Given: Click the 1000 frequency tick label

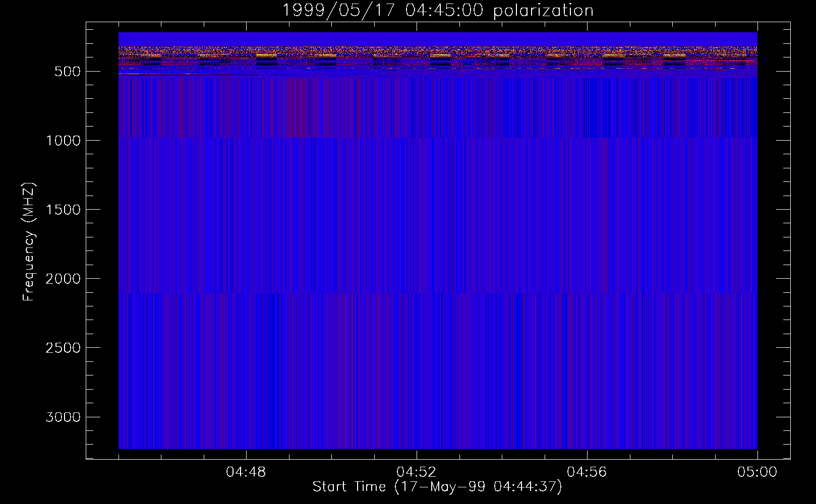Looking at the screenshot, I should tap(63, 141).
